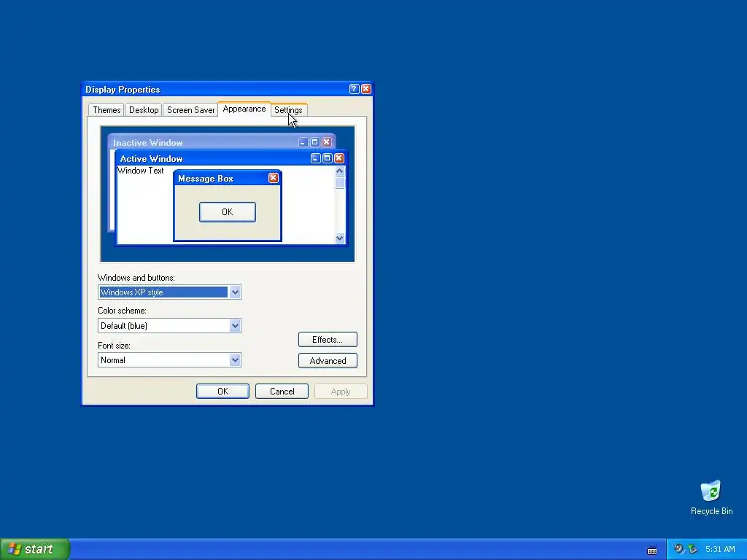
Task: Click the 'Windows XP style' selected value
Action: 163,292
